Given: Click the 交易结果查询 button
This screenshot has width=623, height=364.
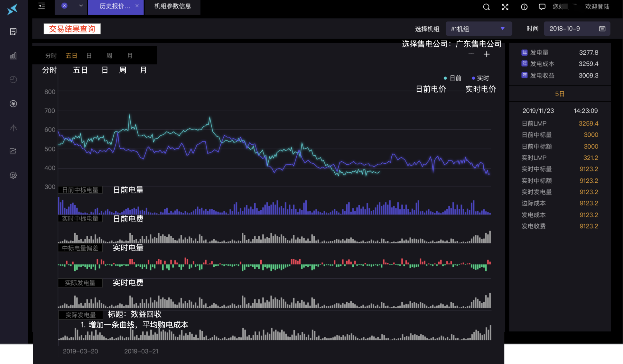Looking at the screenshot, I should coord(72,29).
